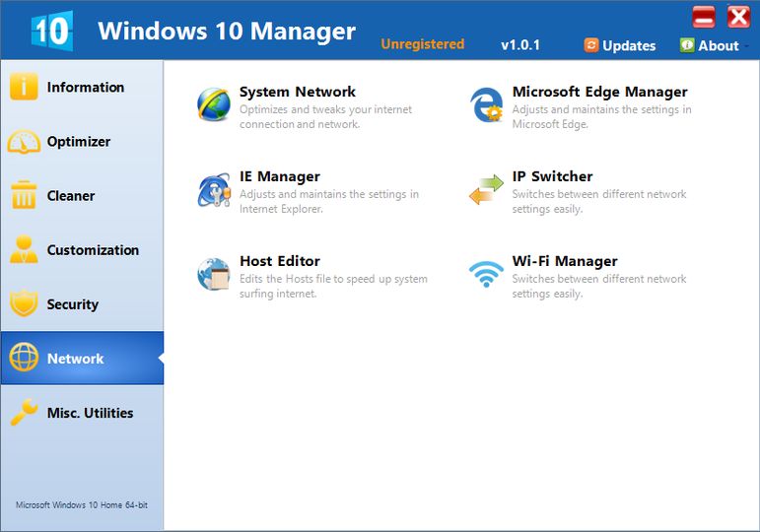
Task: Click the IP Switcher arrows icon
Action: tap(486, 189)
